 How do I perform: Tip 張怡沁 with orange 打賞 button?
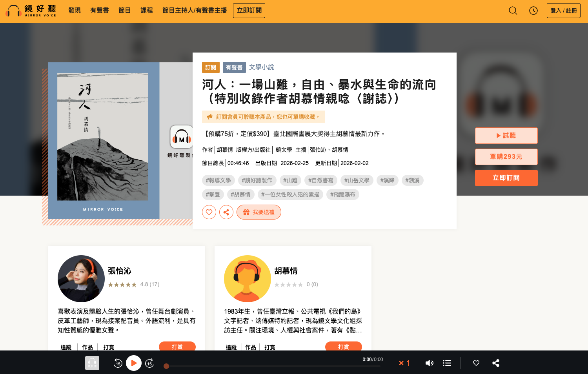[177, 347]
